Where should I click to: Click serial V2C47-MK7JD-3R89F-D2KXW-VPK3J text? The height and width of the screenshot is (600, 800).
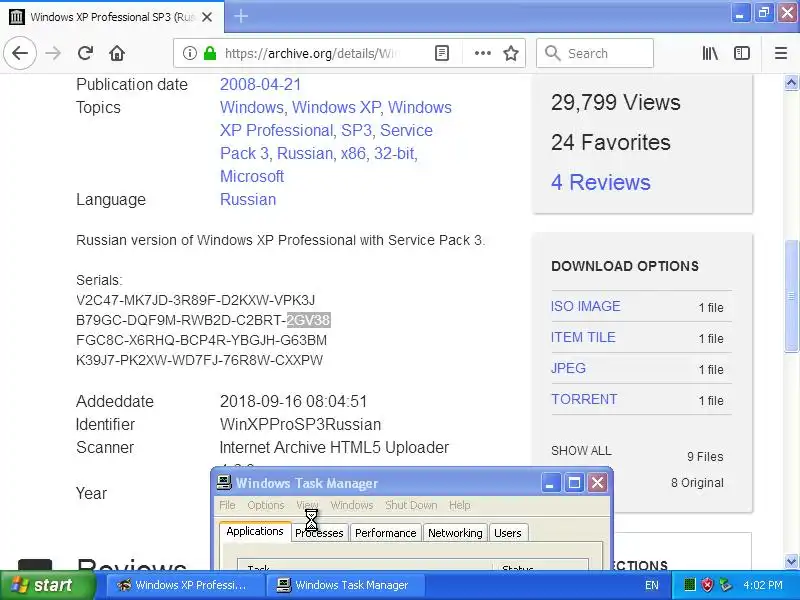pyautogui.click(x=195, y=300)
